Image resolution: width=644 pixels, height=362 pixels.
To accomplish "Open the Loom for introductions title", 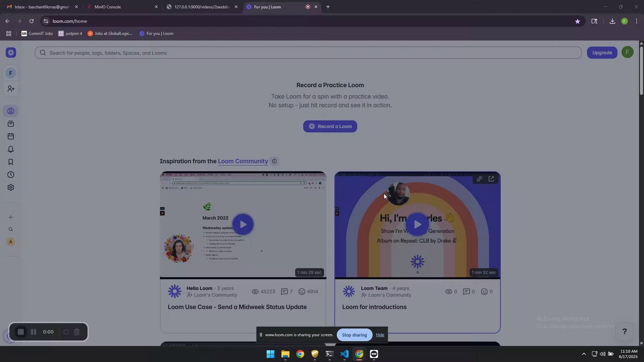I will tap(374, 307).
